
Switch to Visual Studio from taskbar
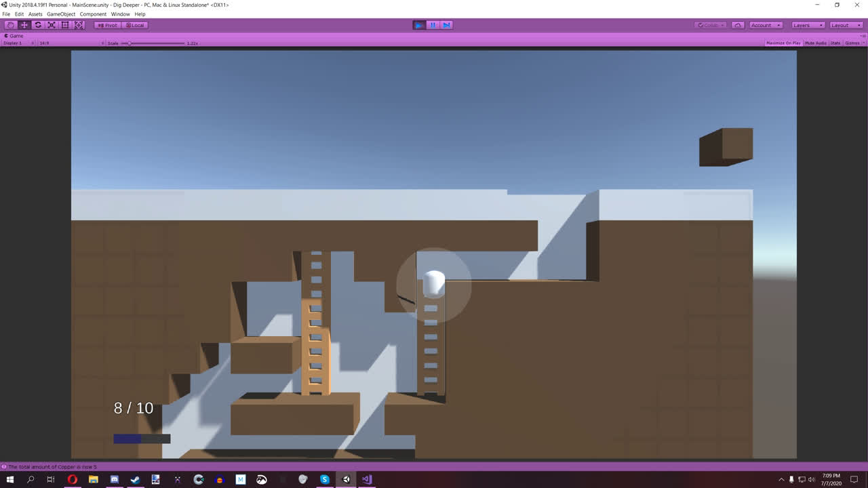pyautogui.click(x=367, y=480)
